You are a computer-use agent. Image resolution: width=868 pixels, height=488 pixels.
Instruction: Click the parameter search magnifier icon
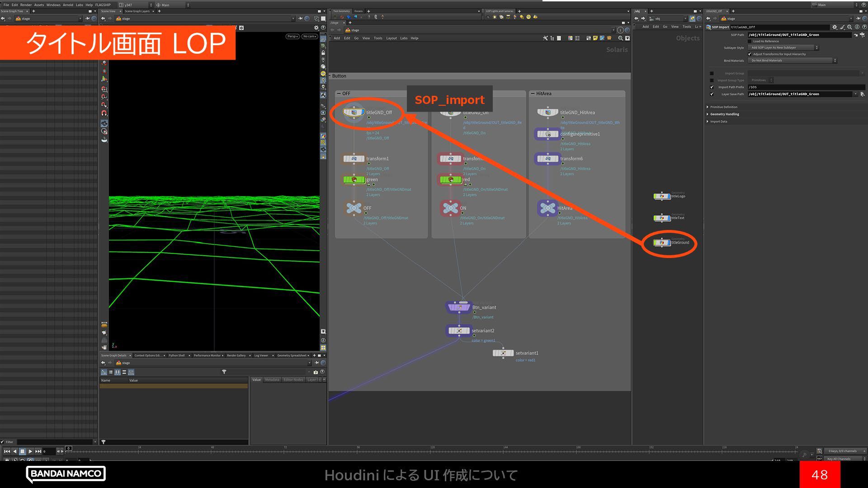point(849,27)
